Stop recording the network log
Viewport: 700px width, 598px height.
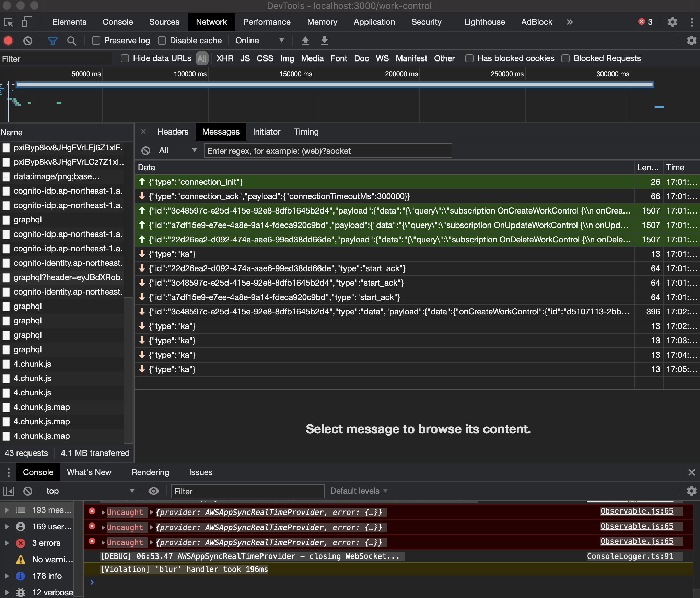pyautogui.click(x=8, y=41)
